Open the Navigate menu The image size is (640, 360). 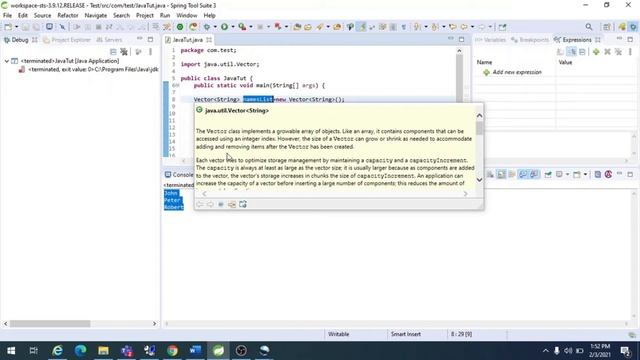(x=96, y=16)
